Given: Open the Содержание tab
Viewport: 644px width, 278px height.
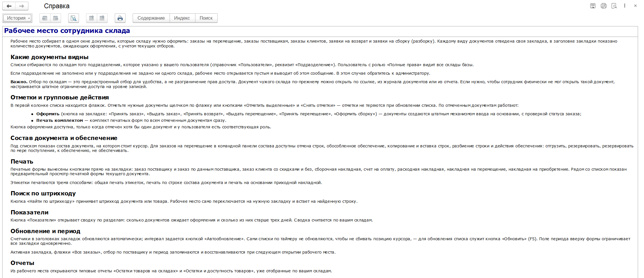Looking at the screenshot, I should coord(151,18).
